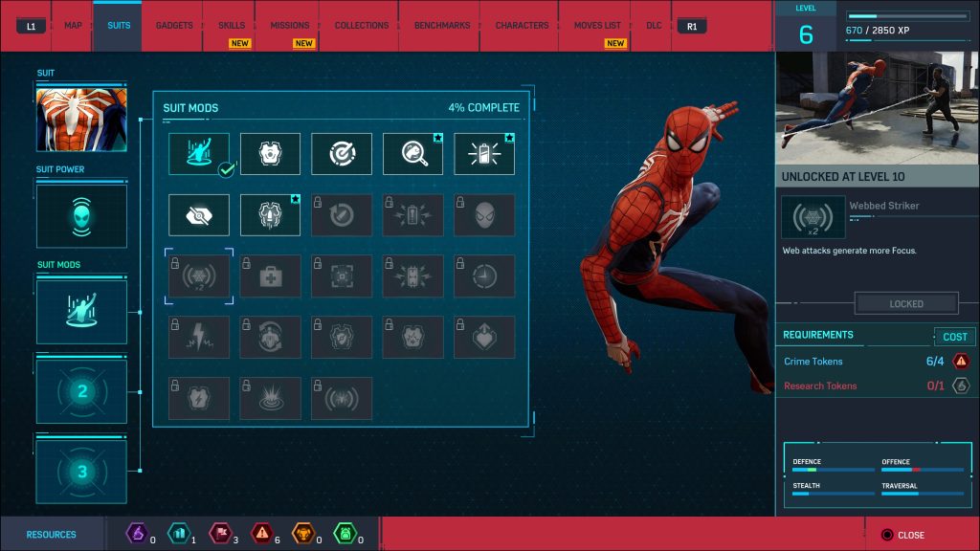
Task: Open the starred magnifying-glass suit mod
Action: click(x=413, y=153)
